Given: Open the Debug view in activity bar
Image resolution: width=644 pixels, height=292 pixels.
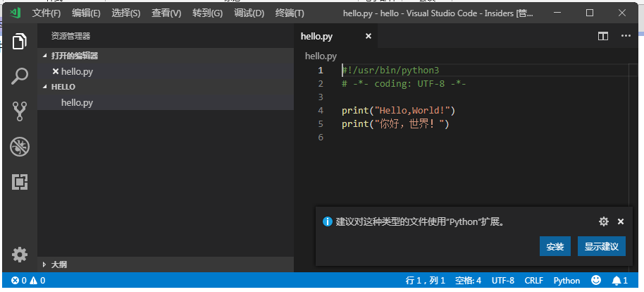Looking at the screenshot, I should pyautogui.click(x=20, y=147).
